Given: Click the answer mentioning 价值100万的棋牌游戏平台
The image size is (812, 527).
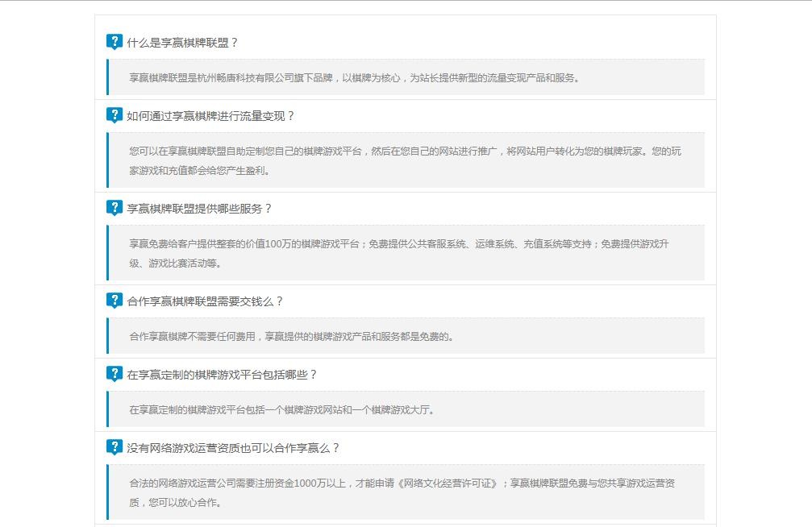Looking at the screenshot, I should pyautogui.click(x=406, y=253).
